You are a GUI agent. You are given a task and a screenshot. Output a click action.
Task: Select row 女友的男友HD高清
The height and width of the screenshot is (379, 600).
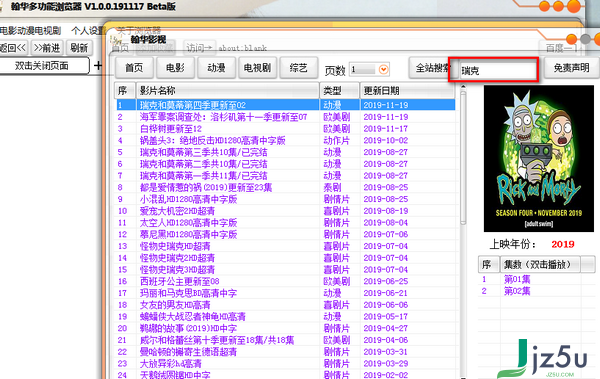tap(285, 305)
